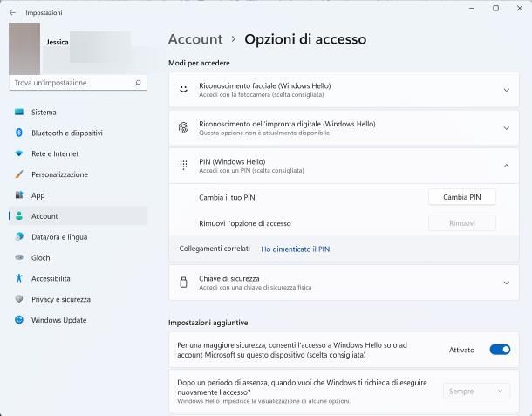532x416 pixels.
Task: Click Collegamenti correlati label
Action: 215,249
